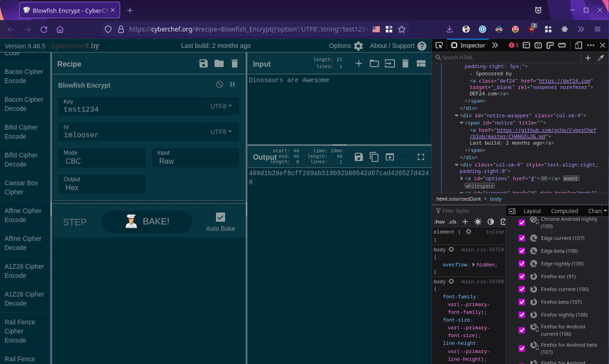Screen dimensions: 609x364
Task: Toggle the Auto Bake checkbox
Action: 220,217
